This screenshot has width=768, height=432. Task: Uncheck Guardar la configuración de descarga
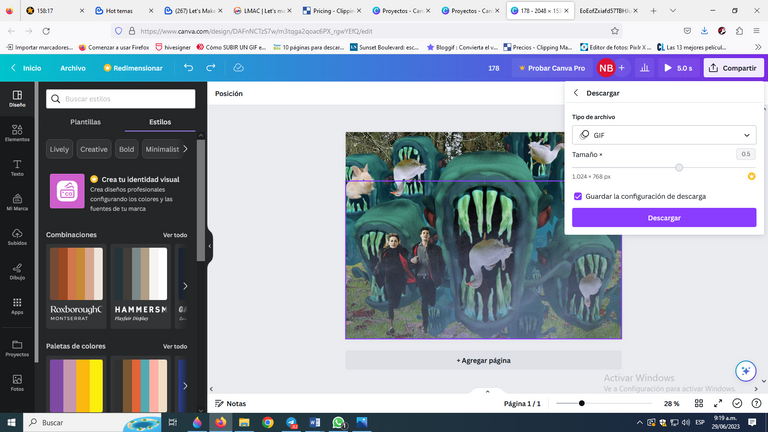(578, 196)
